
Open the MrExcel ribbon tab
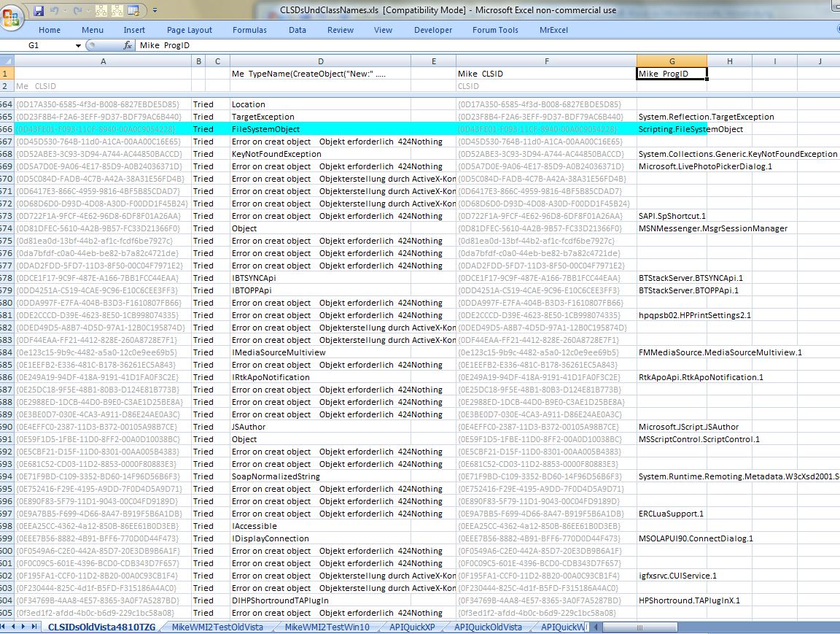click(x=553, y=30)
